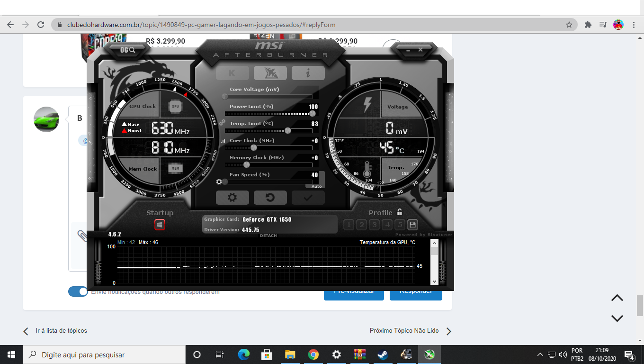Open Microsoft Edge from taskbar
Image resolution: width=644 pixels, height=364 pixels.
point(243,355)
